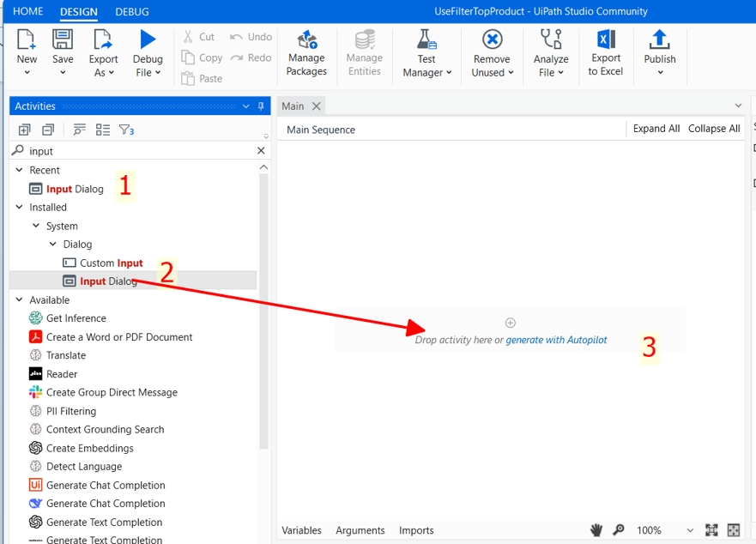Open the Activities panel options chevron
Image resolution: width=756 pixels, height=544 pixels.
(246, 106)
